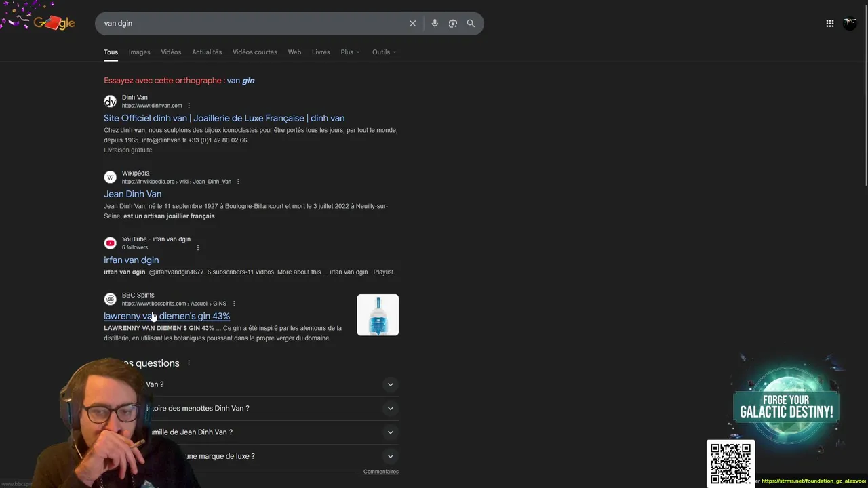Open the 'irfan van dgin' YouTube result

click(x=131, y=260)
